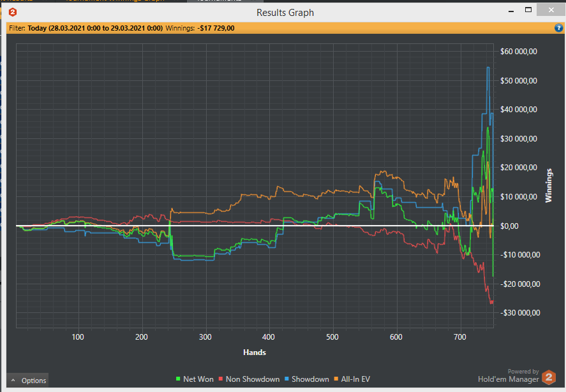Click the '600' hands axis label
The height and width of the screenshot is (392, 566).
396,337
